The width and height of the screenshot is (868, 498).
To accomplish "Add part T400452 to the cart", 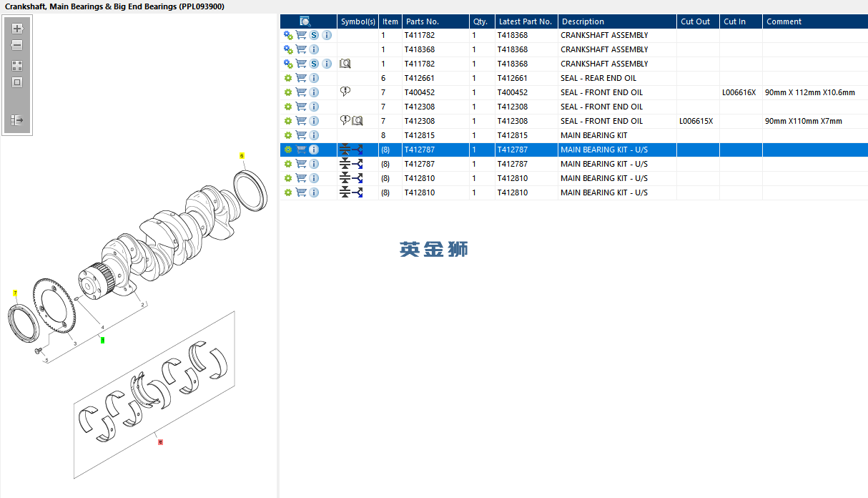I will [301, 92].
